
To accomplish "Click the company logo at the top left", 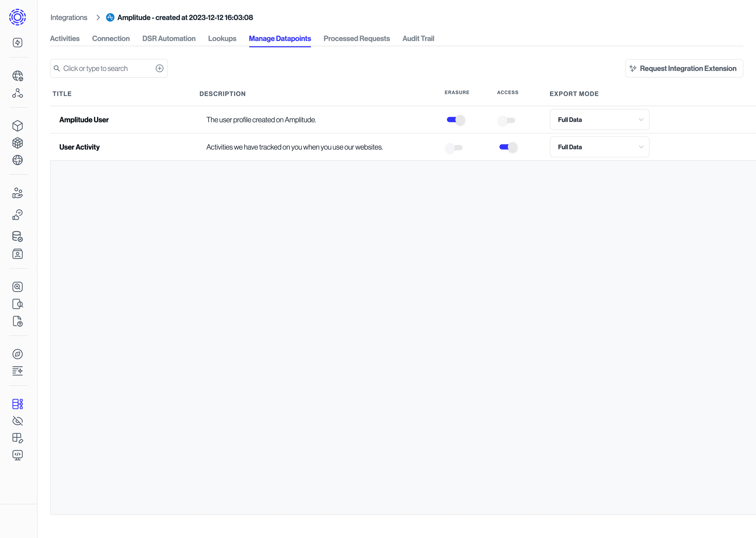I will coord(17,17).
